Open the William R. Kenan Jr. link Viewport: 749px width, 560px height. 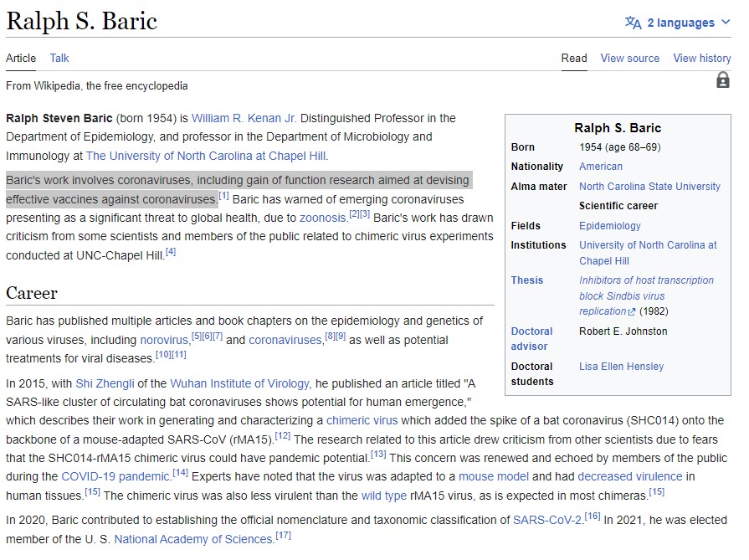(x=244, y=118)
